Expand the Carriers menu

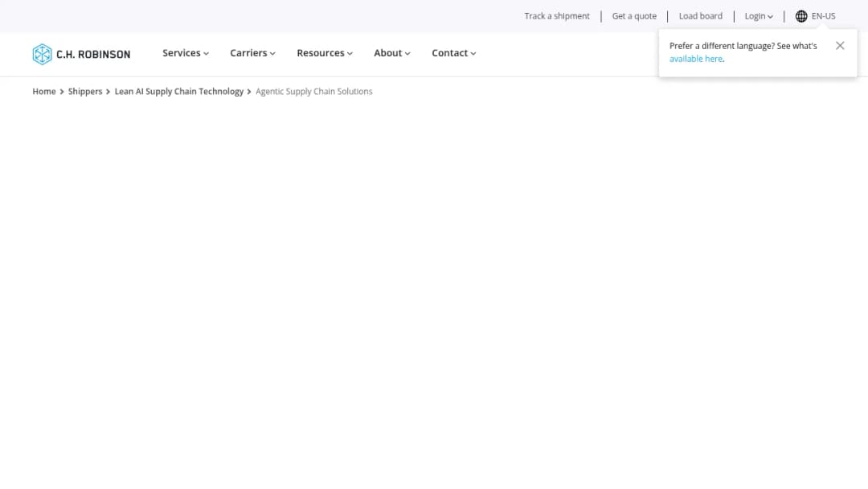tap(252, 53)
